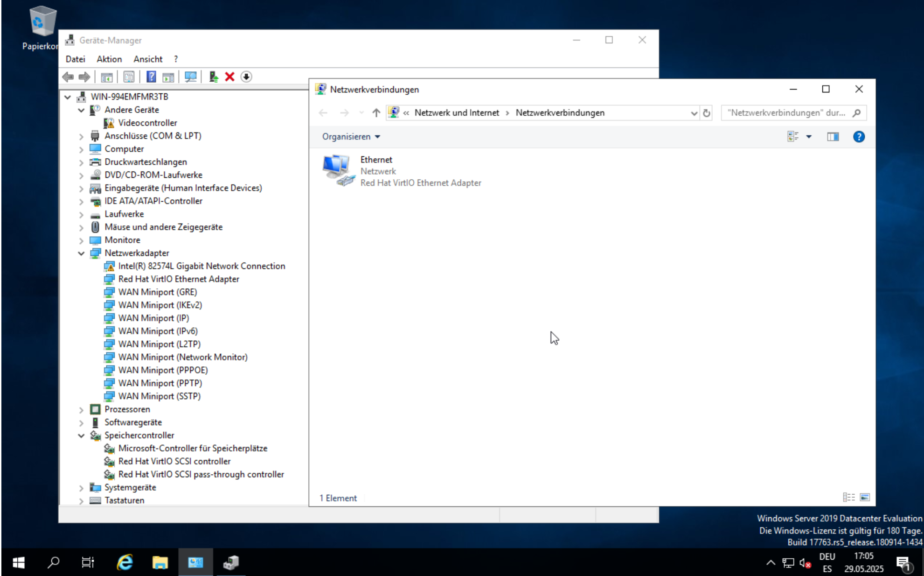
Task: Open the view options dropdown arrow
Action: [809, 137]
